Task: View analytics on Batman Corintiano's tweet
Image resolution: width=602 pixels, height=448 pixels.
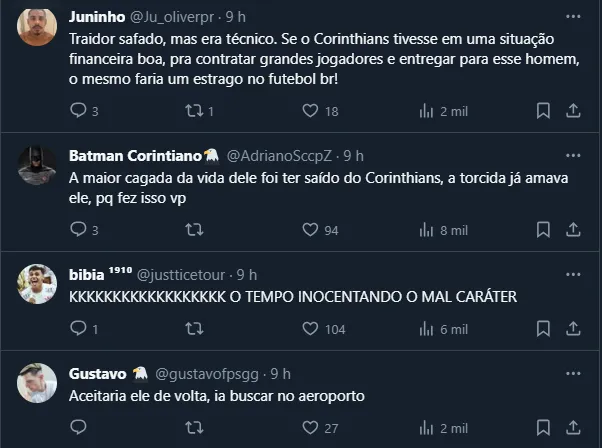Action: click(x=426, y=231)
